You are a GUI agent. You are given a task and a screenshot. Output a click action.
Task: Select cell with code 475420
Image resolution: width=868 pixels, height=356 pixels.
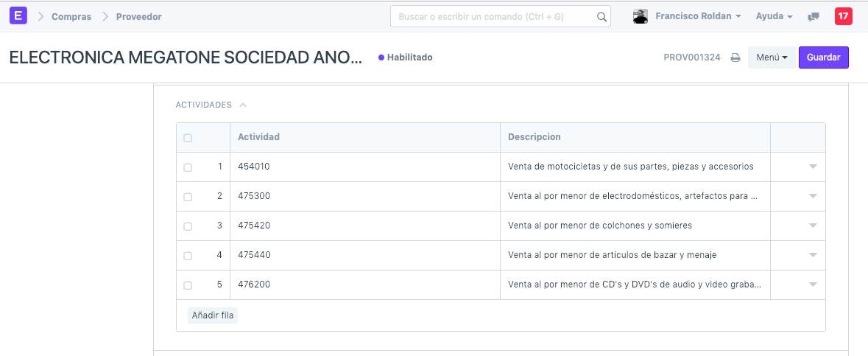(x=365, y=226)
